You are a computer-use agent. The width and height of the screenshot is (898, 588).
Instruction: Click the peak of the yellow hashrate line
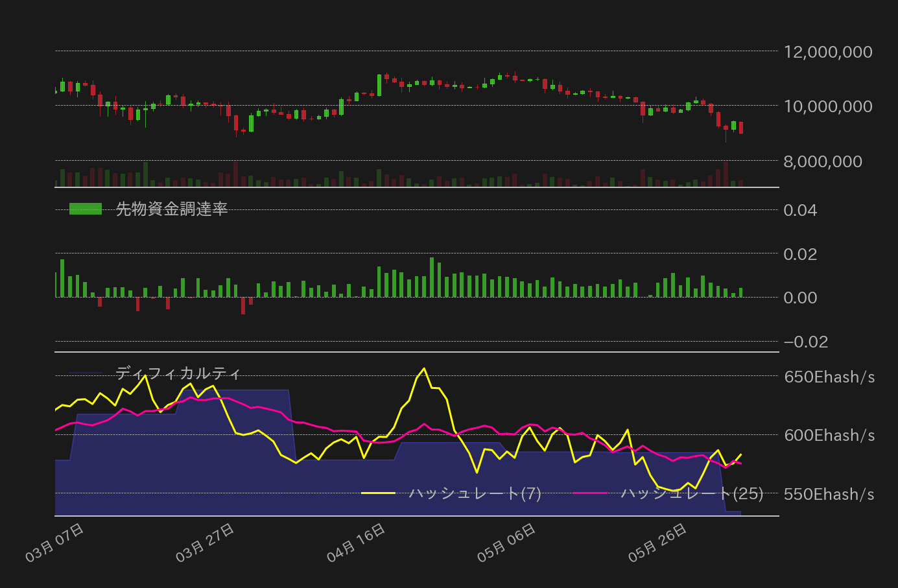[423, 367]
